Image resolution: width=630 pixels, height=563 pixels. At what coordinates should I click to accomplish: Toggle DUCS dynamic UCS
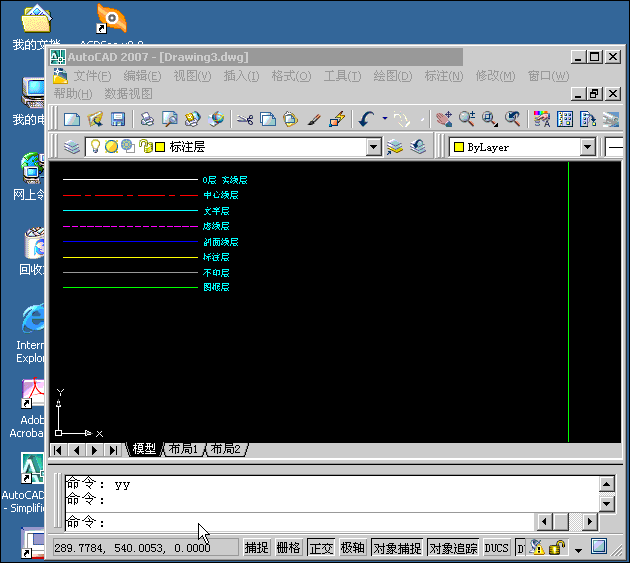pyautogui.click(x=497, y=548)
